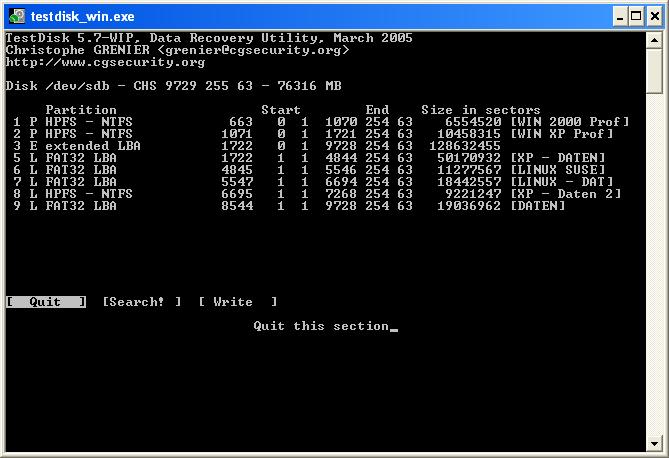Click the testdisk_win.exe window title text
This screenshot has height=458, width=669.
[82, 17]
